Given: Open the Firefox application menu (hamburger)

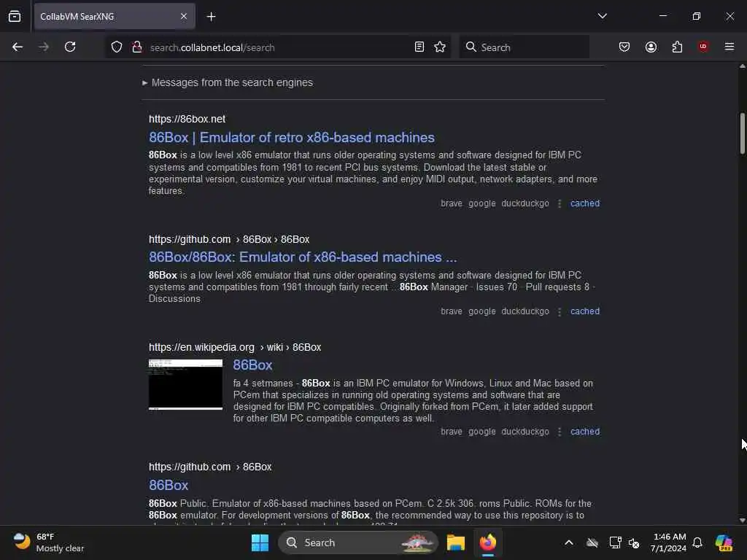Looking at the screenshot, I should (x=729, y=47).
